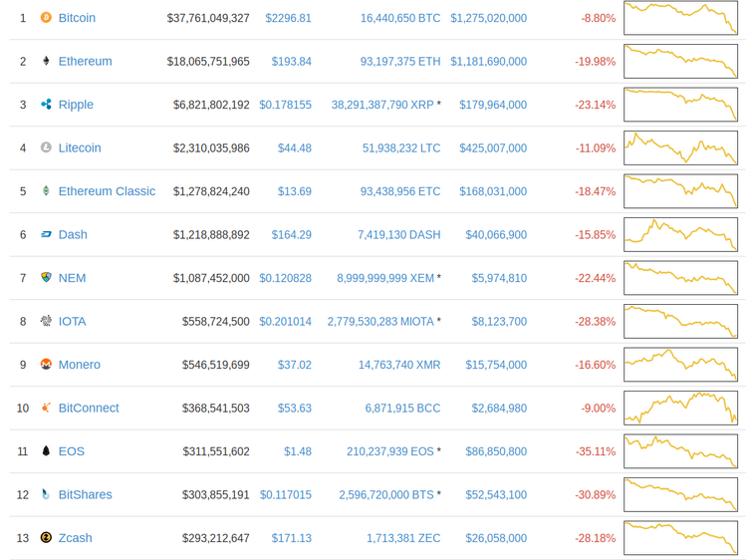Open the Monero name link
This screenshot has height=560, width=747.
[x=79, y=365]
